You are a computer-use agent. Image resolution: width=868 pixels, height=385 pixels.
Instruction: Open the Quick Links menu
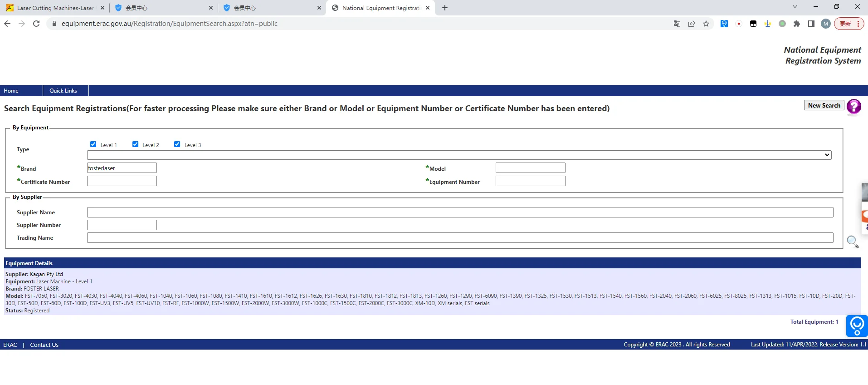(x=63, y=91)
